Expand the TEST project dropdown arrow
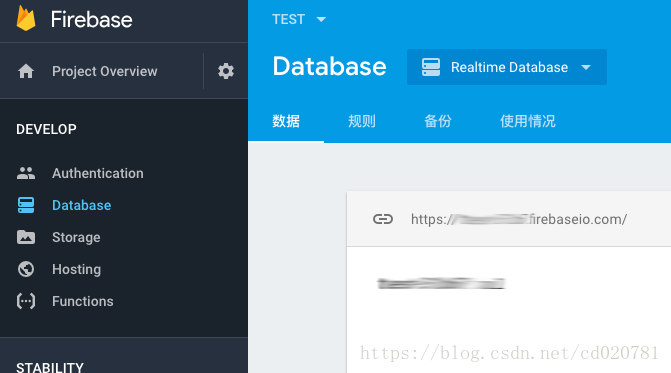Viewport: 671px width, 373px height. pos(321,19)
